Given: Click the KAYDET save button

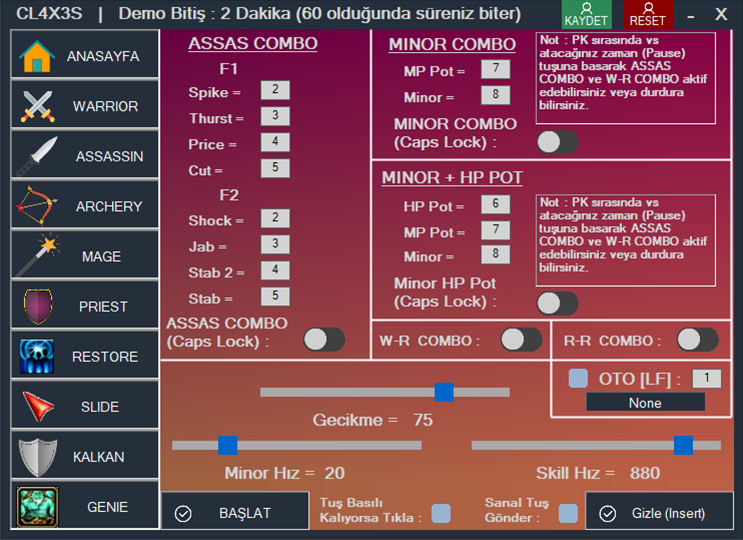Looking at the screenshot, I should pos(586,14).
